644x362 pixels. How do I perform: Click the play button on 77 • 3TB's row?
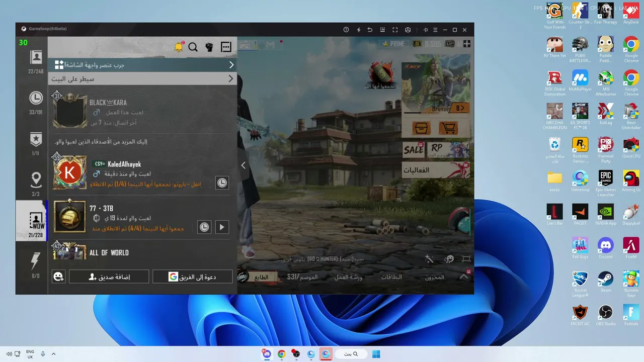[222, 227]
